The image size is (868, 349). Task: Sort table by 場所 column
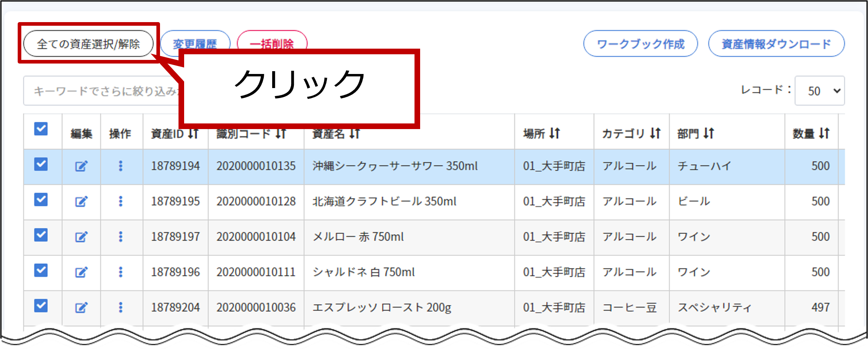[x=555, y=133]
